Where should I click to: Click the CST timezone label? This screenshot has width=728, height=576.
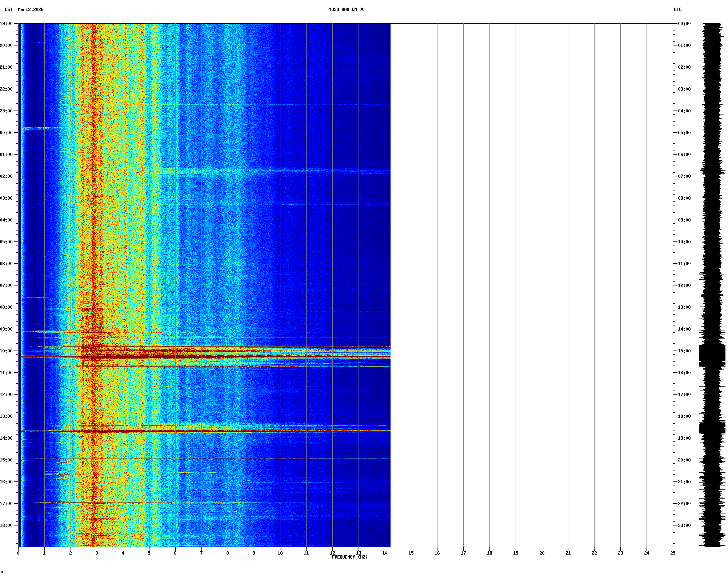(8, 9)
